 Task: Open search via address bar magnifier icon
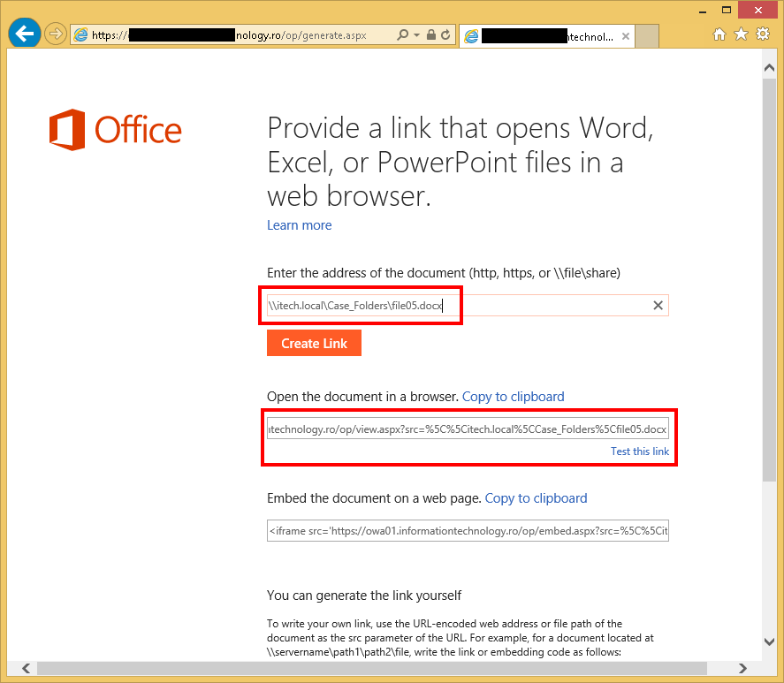click(402, 35)
